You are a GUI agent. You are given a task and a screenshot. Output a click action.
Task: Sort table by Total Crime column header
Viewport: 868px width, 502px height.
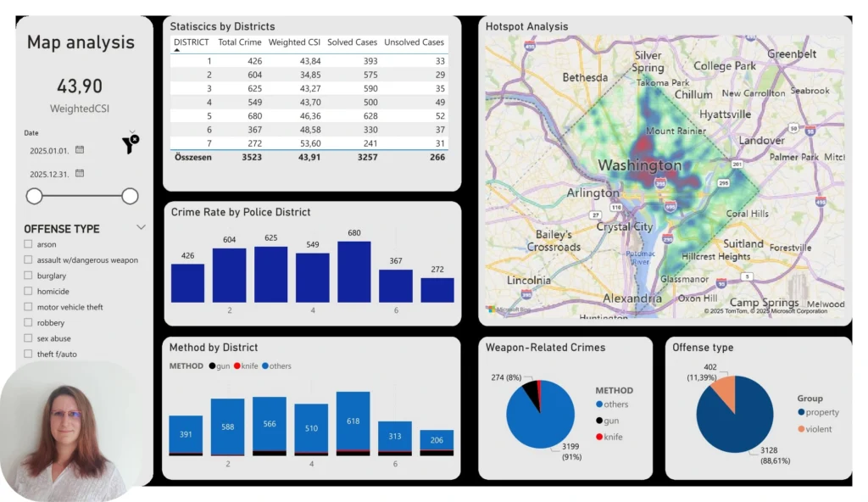tap(239, 42)
